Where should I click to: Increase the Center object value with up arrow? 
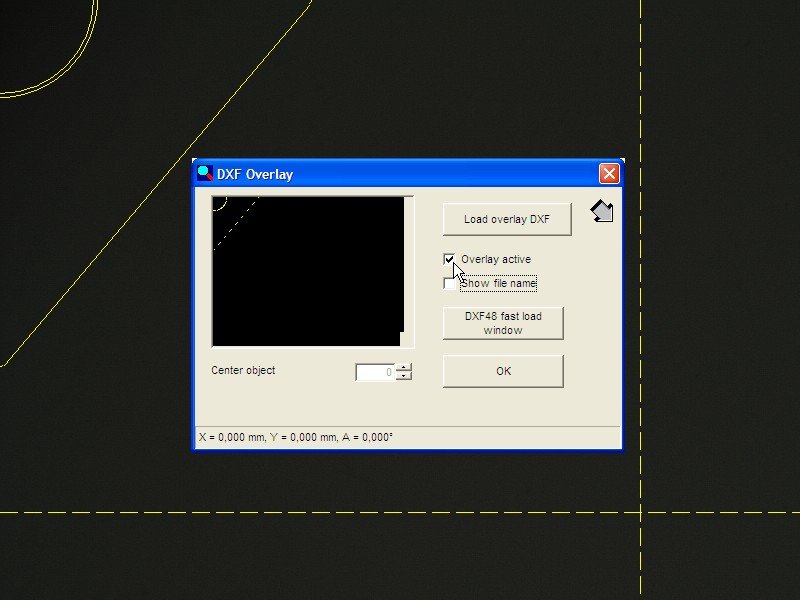click(x=404, y=367)
